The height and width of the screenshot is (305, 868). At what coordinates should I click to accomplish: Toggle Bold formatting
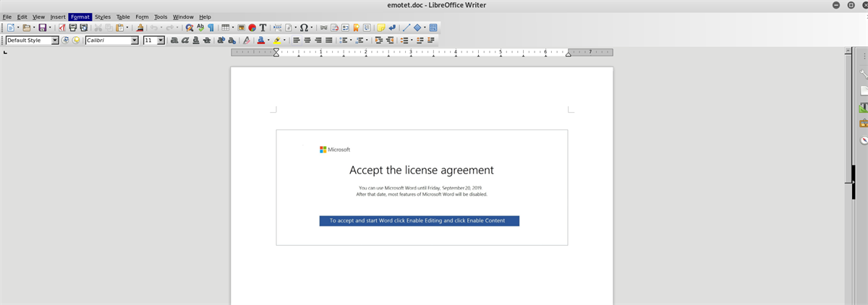[174, 40]
